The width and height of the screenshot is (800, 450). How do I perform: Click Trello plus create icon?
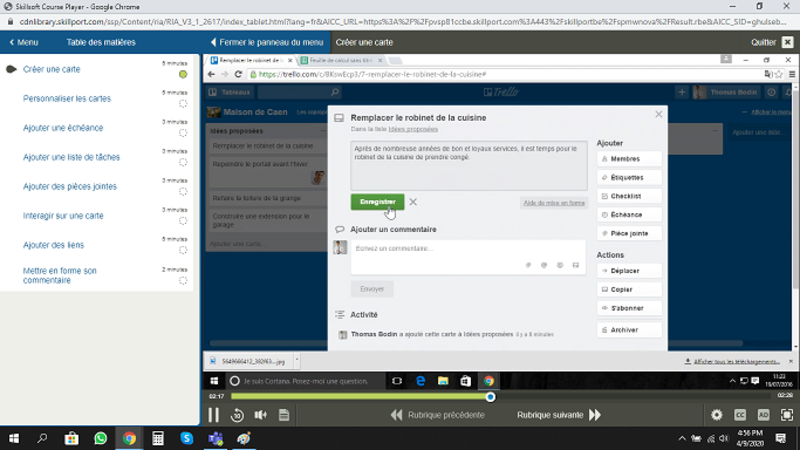point(682,92)
